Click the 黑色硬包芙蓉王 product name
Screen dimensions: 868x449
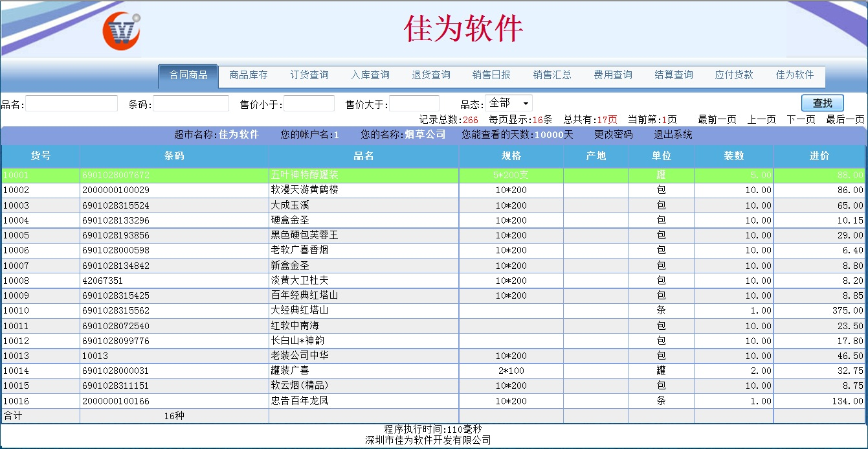[x=305, y=235]
